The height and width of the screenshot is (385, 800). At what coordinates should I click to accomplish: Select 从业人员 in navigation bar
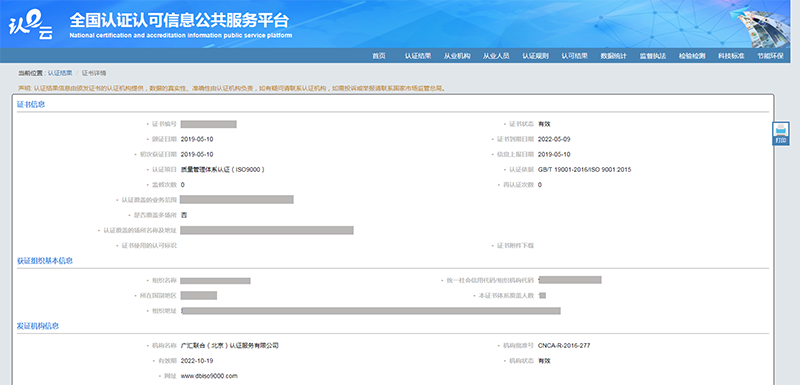(x=496, y=56)
